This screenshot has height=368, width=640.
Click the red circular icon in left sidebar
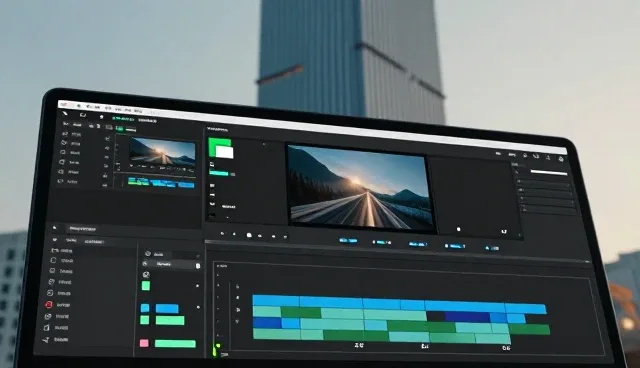pyautogui.click(x=49, y=304)
